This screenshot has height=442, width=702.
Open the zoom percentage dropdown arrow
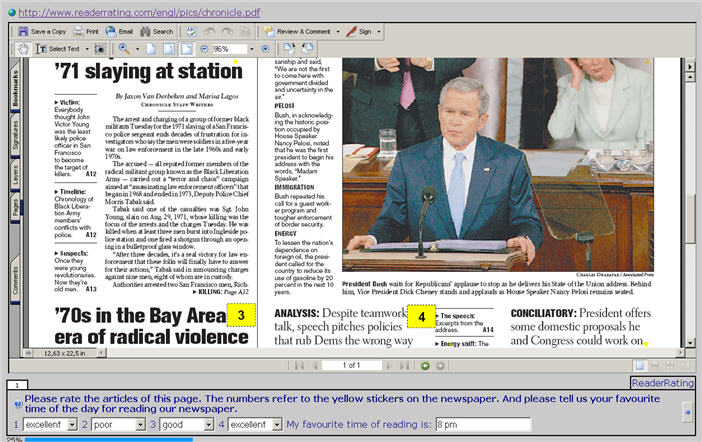(x=252, y=49)
